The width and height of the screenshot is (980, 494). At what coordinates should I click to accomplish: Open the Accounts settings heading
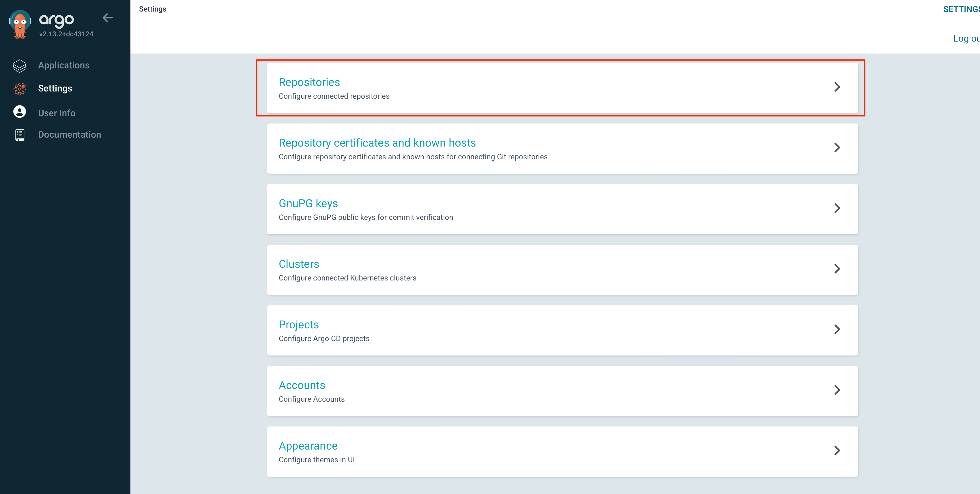302,385
